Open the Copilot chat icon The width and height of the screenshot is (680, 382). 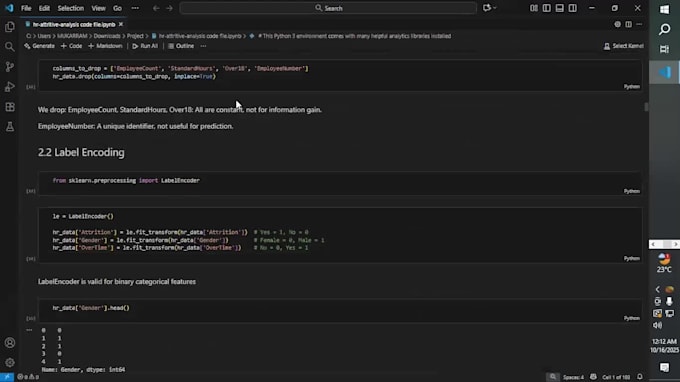[x=487, y=8]
